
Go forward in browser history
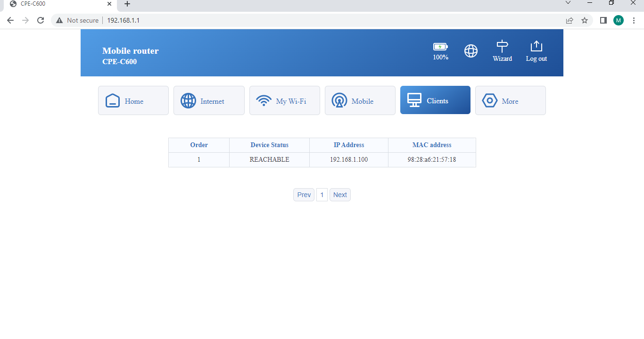(25, 20)
